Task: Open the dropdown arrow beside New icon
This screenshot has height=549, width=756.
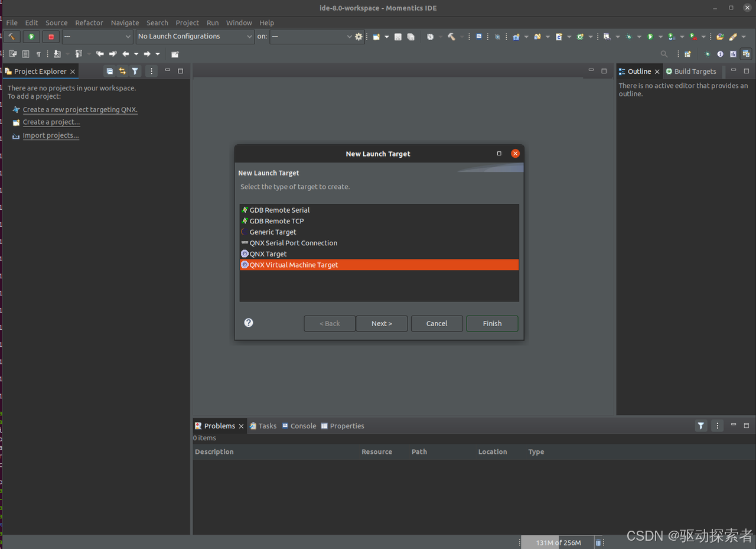Action: point(387,37)
